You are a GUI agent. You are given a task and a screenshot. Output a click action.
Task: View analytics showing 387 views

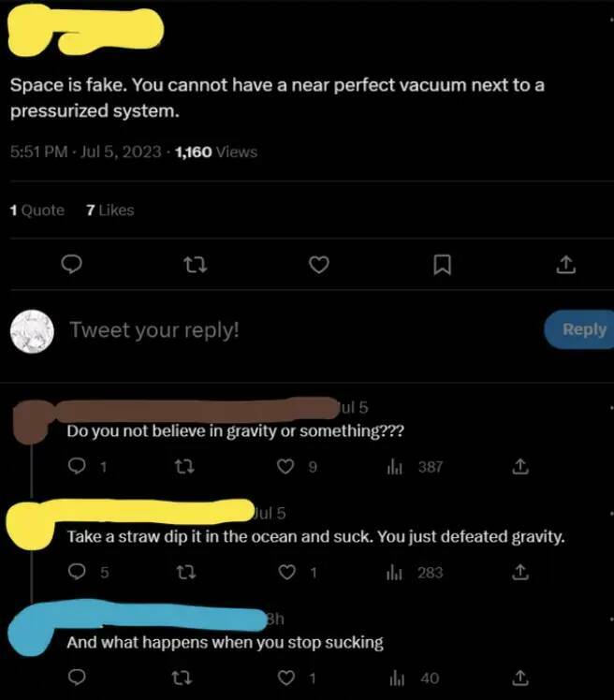tap(415, 466)
